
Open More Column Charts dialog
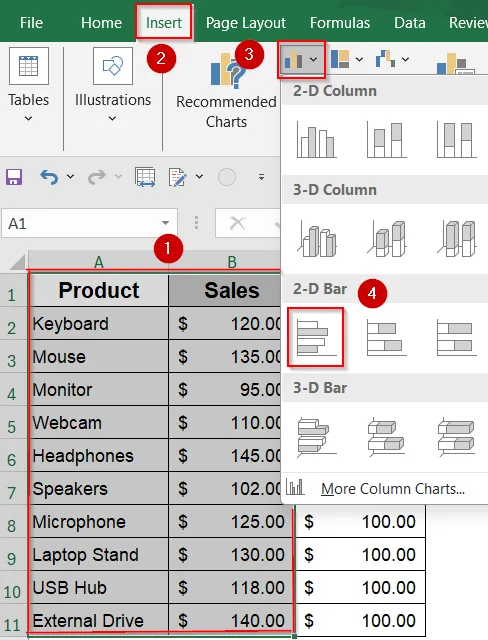pyautogui.click(x=384, y=488)
